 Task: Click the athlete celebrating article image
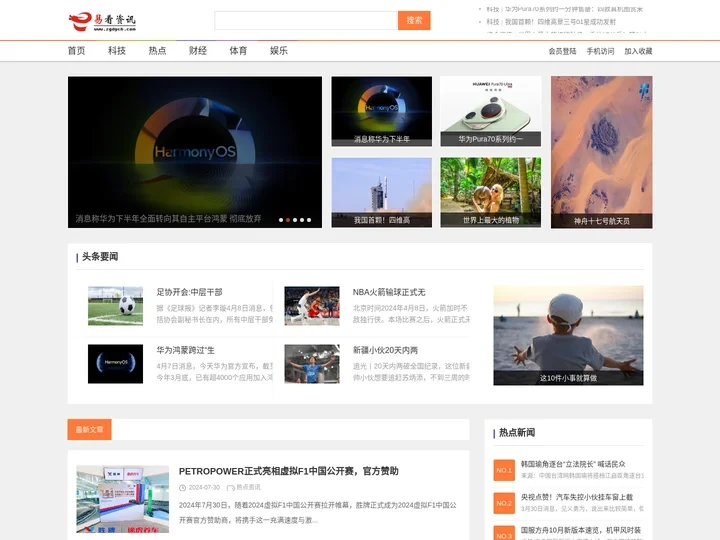click(x=312, y=364)
